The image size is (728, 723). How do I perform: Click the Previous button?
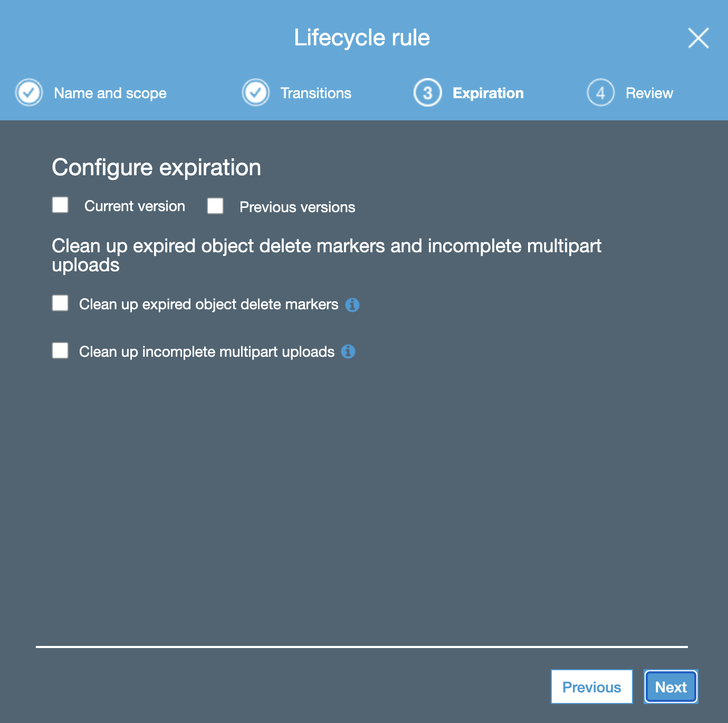[591, 687]
